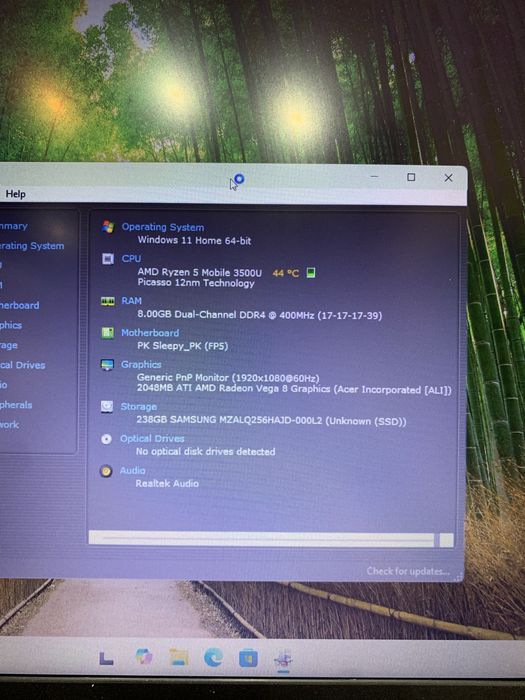Click the No optical disk drives detected text
525x700 pixels.
[205, 451]
